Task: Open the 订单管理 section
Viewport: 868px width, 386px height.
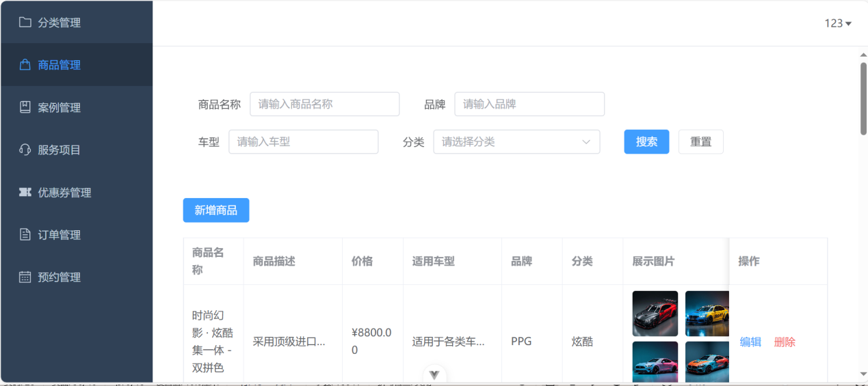Action: [x=77, y=235]
